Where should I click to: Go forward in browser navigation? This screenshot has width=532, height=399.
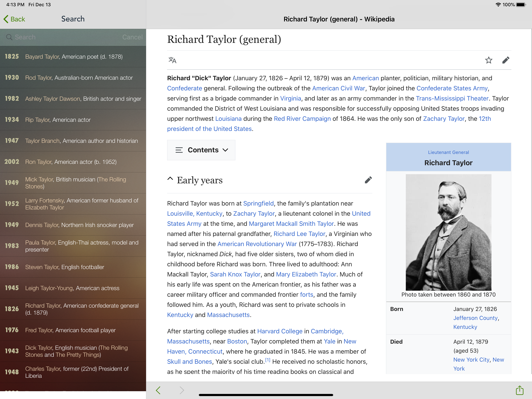point(182,390)
